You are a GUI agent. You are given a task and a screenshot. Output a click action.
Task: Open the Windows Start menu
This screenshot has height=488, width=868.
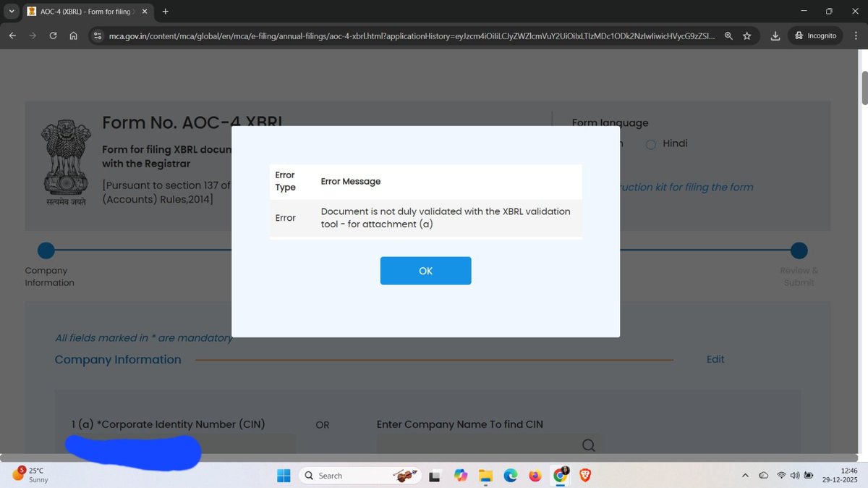[284, 476]
